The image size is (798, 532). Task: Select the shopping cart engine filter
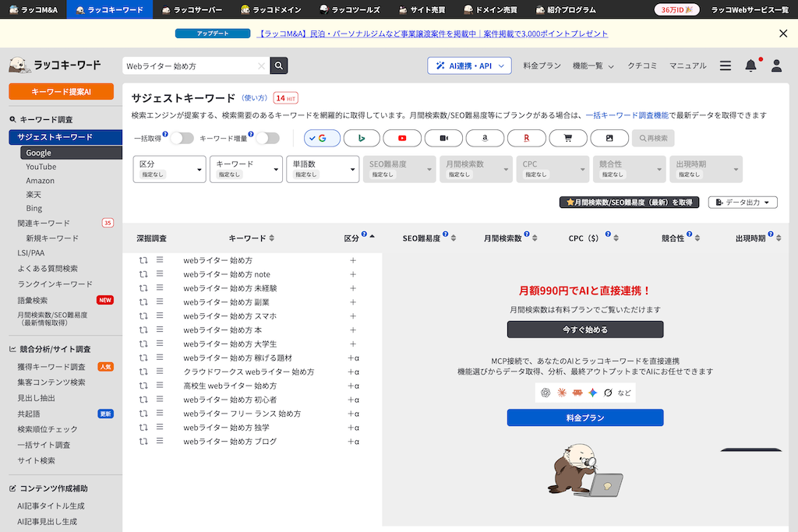[568, 139]
